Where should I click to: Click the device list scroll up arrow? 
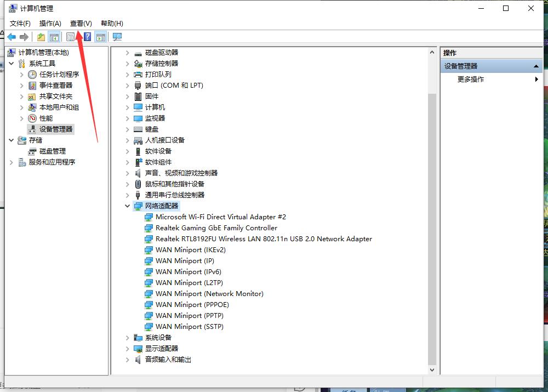click(x=432, y=53)
